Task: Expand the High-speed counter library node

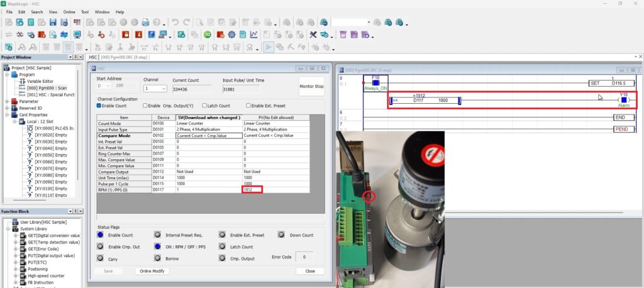Action: pyautogui.click(x=16, y=275)
